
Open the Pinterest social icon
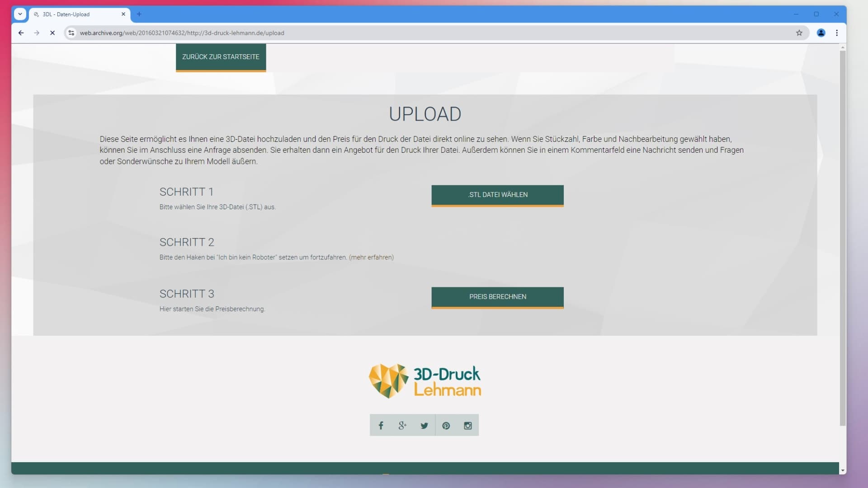[446, 425]
